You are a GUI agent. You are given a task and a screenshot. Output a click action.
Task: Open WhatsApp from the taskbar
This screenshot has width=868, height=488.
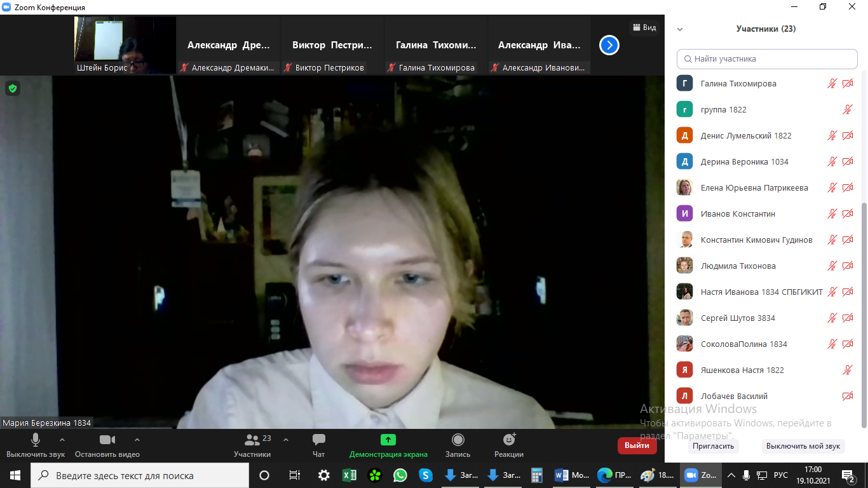pos(400,475)
